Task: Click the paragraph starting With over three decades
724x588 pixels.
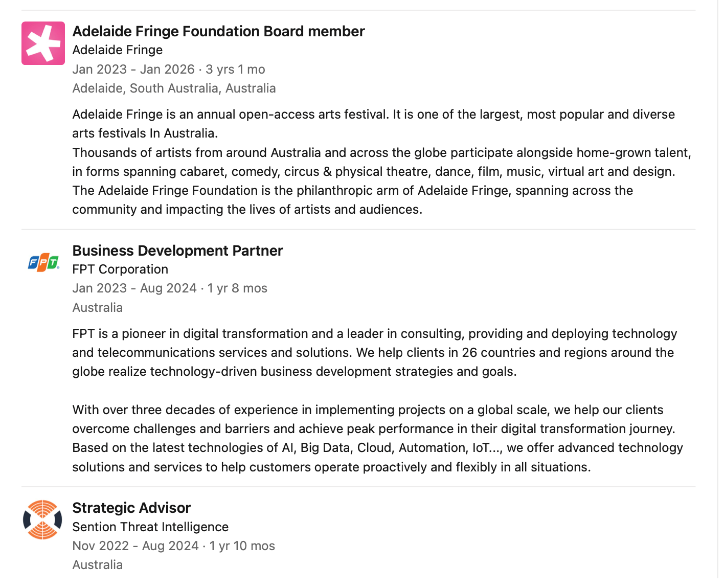Action: (378, 438)
